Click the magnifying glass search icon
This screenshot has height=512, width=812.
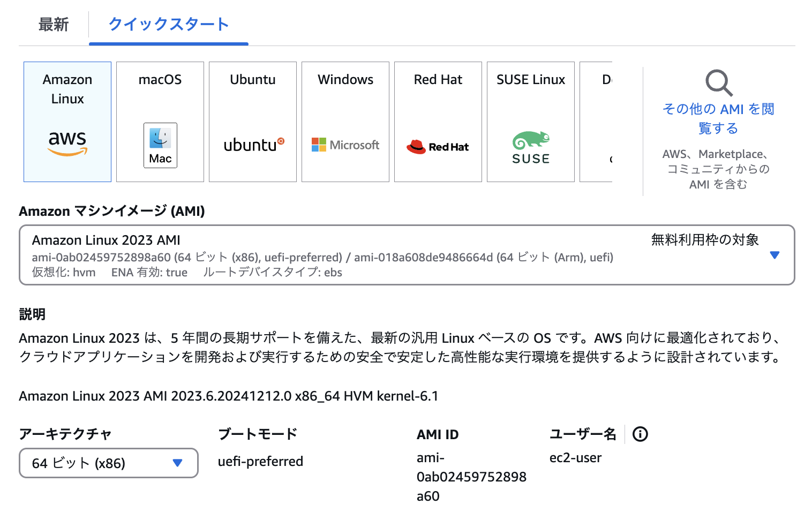coord(719,83)
